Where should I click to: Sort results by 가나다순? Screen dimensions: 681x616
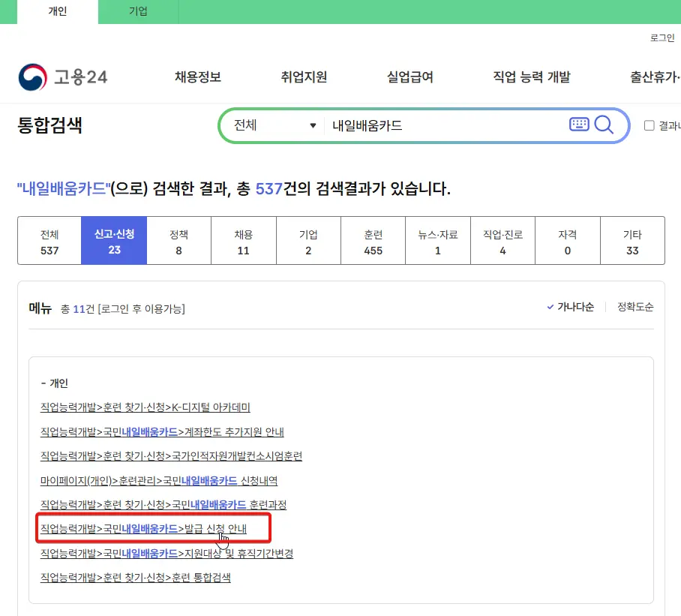pyautogui.click(x=570, y=307)
